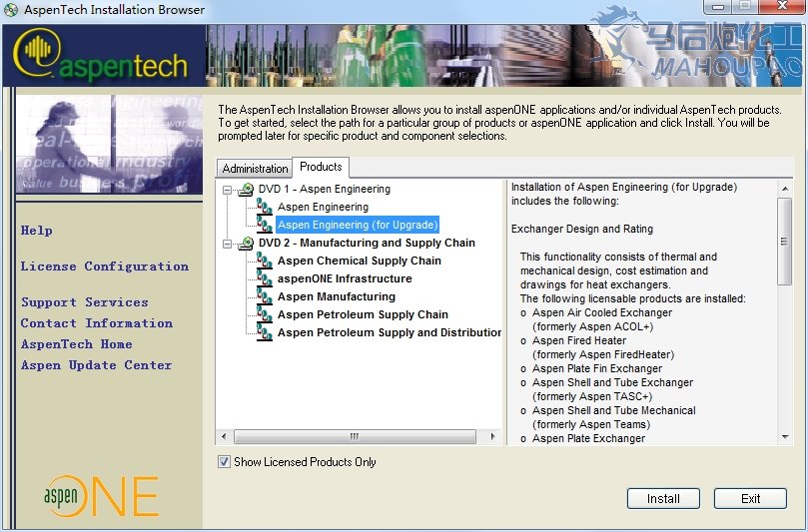Click 'Aspen Plate Fin Exchanger' text
Image resolution: width=808 pixels, height=532 pixels.
(597, 368)
